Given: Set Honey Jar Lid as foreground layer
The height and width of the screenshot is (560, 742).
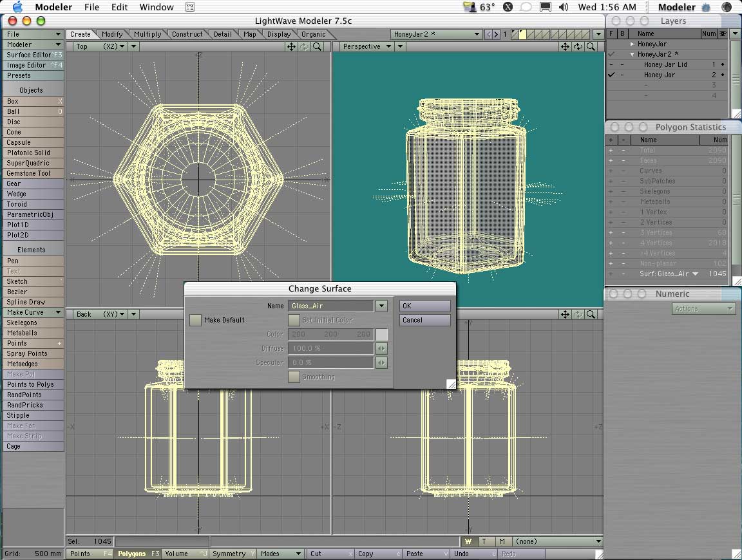Looking at the screenshot, I should 611,65.
